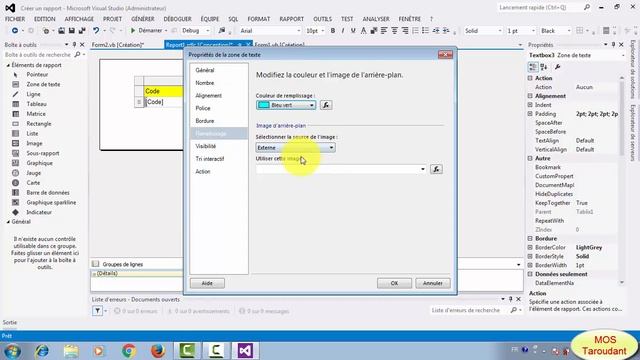
Task: Select the Image toolbox item
Action: pyautogui.click(x=34, y=144)
